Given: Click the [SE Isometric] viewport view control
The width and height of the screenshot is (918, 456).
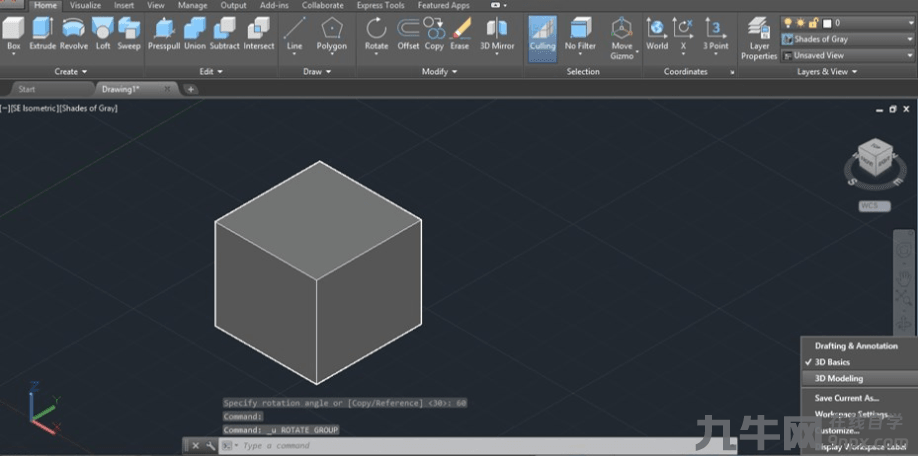Looking at the screenshot, I should (35, 108).
